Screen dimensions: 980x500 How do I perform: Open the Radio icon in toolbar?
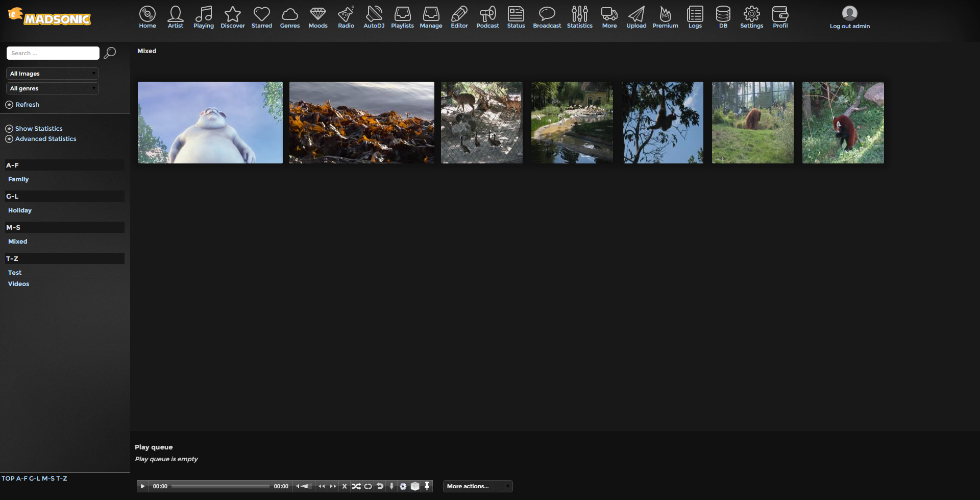point(346,17)
